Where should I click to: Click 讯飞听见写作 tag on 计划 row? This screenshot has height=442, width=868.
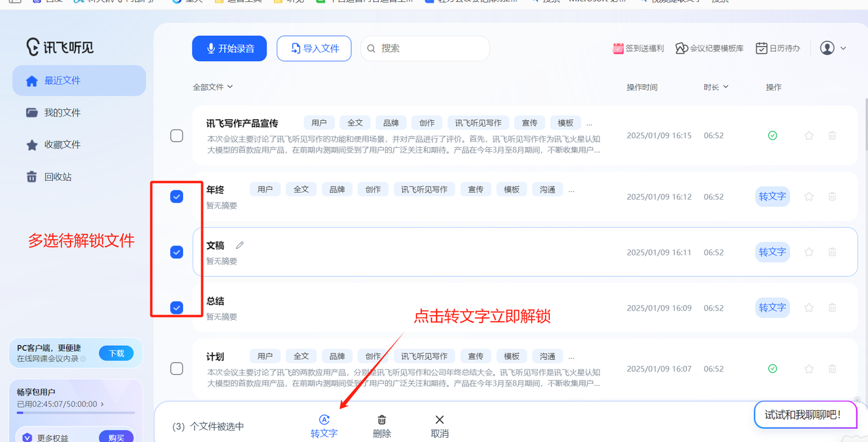point(425,356)
